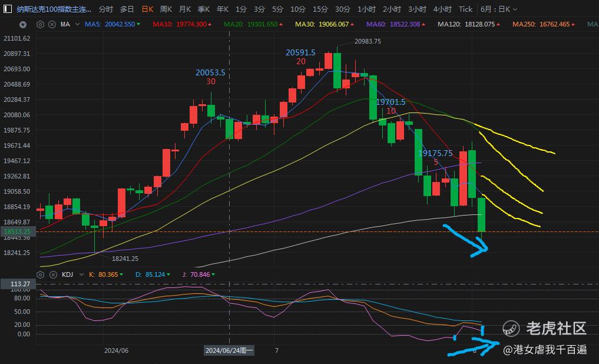
Task: Choose the 1分 timeframe
Action: click(241, 9)
